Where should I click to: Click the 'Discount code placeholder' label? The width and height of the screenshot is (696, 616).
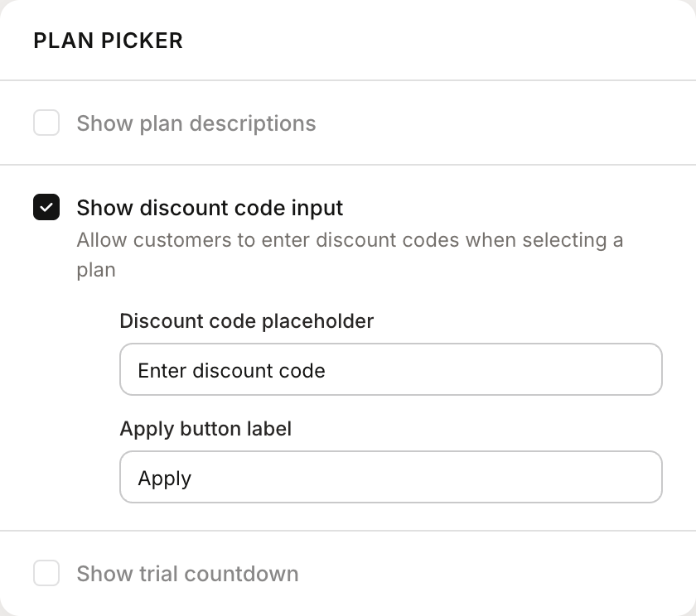coord(247,321)
